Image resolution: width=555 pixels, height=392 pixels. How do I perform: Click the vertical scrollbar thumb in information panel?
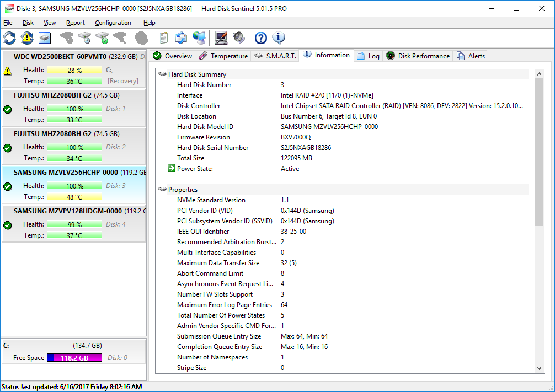[539, 152]
